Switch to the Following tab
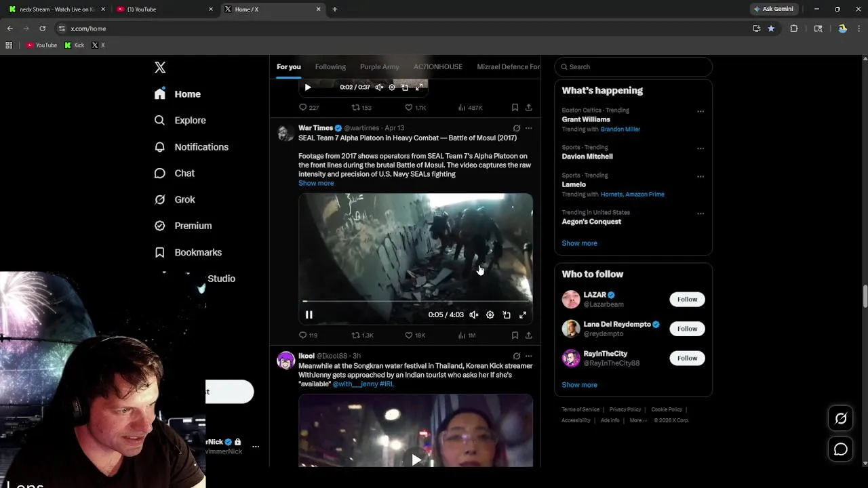This screenshot has width=868, height=488. click(330, 66)
